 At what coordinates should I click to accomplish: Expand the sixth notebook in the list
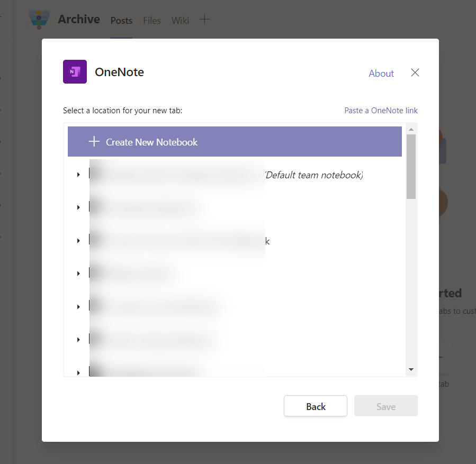click(x=78, y=340)
